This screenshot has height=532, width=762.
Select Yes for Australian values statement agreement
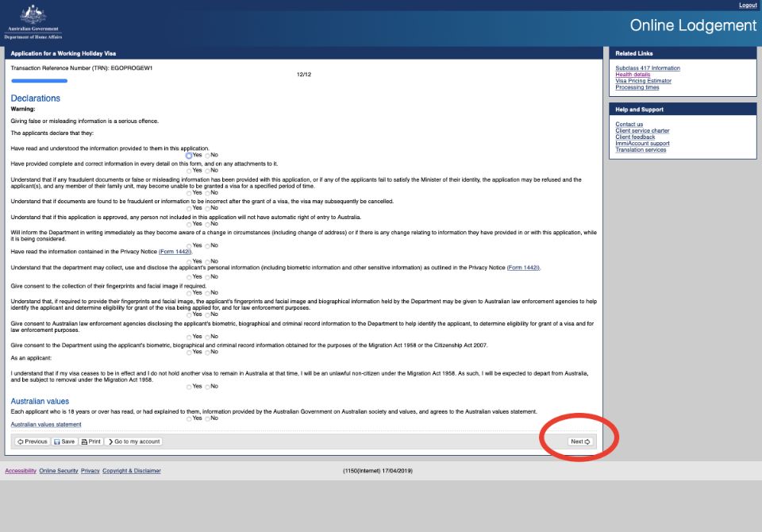189,418
